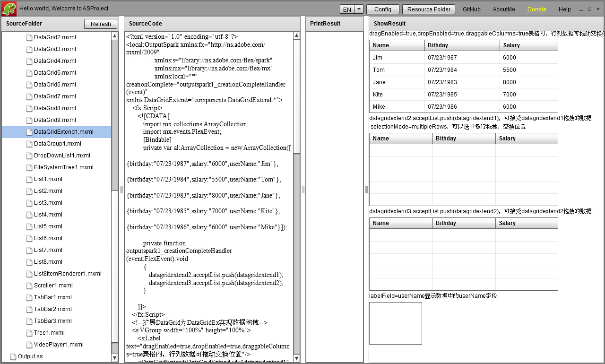Sort first grid by Bithday column header
Image resolution: width=605 pixels, height=364 pixels.
pyautogui.click(x=462, y=45)
